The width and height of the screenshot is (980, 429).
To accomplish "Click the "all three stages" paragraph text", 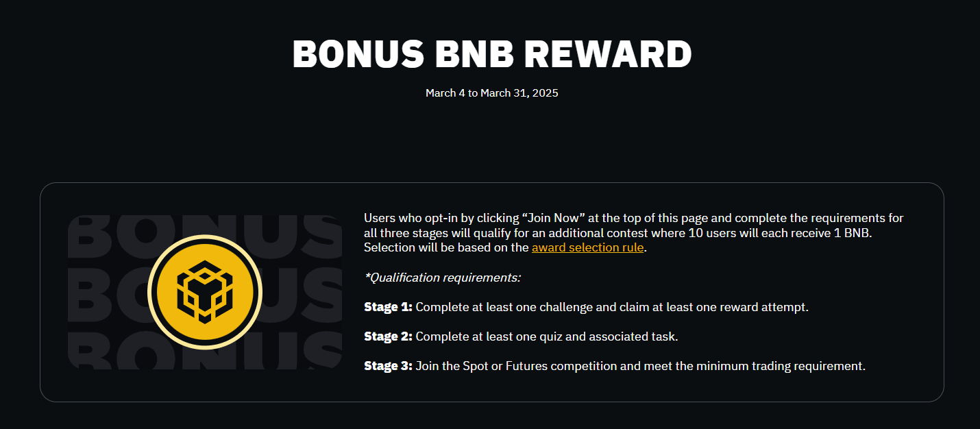I will (x=404, y=233).
